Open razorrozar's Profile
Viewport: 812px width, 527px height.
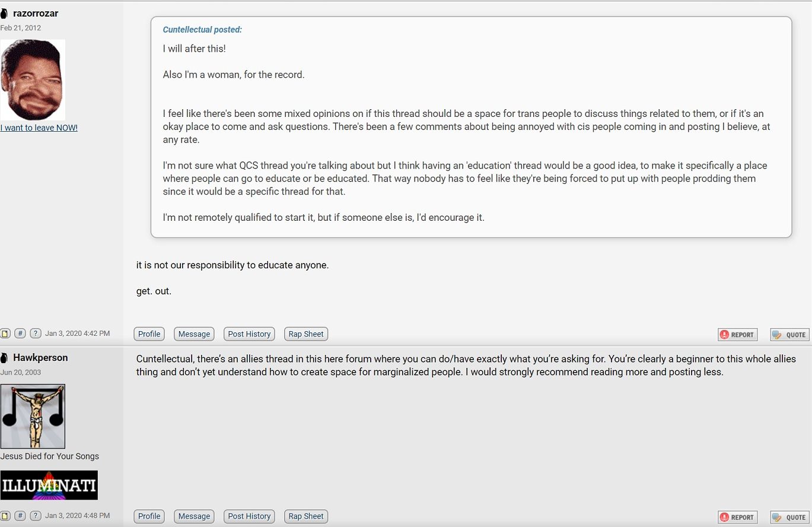(149, 334)
